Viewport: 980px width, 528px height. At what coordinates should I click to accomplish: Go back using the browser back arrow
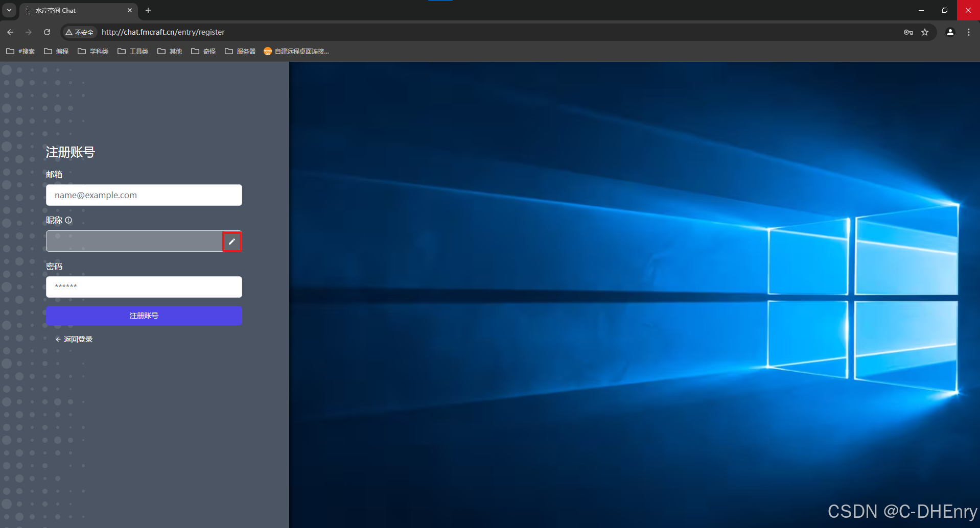10,32
